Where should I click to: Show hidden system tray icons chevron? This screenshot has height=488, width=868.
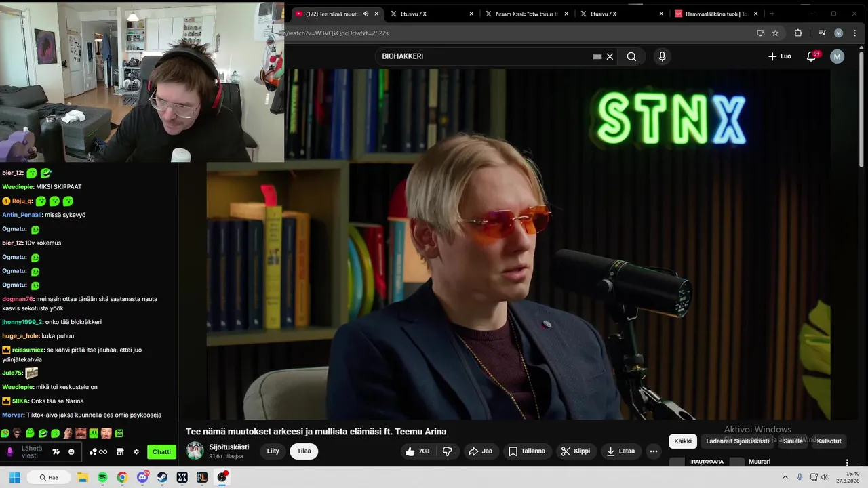click(x=785, y=477)
